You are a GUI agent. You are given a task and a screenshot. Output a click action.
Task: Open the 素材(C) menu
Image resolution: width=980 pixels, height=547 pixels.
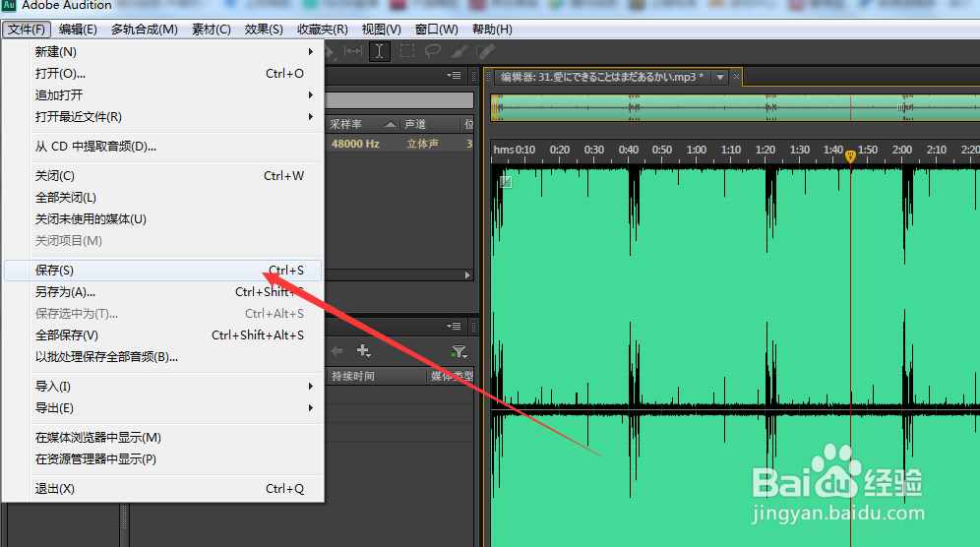point(212,30)
